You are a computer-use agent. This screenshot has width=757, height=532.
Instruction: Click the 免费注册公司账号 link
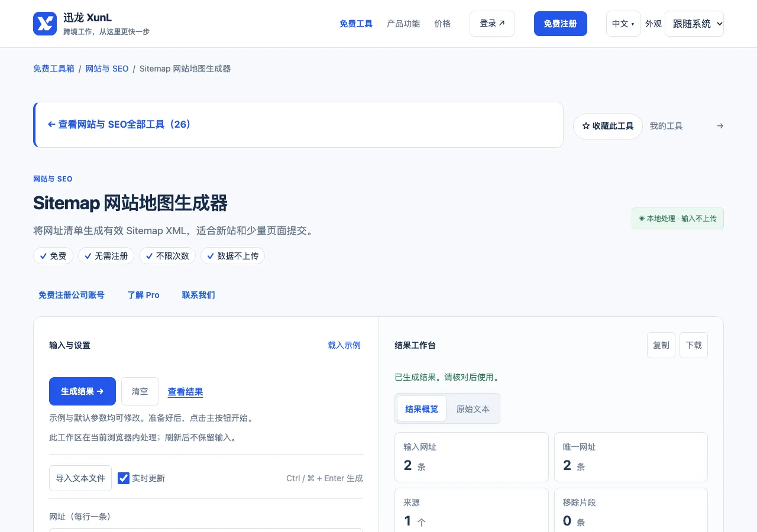point(72,295)
